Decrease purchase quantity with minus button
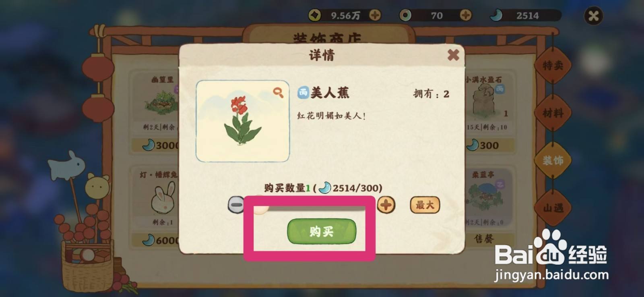 click(236, 205)
